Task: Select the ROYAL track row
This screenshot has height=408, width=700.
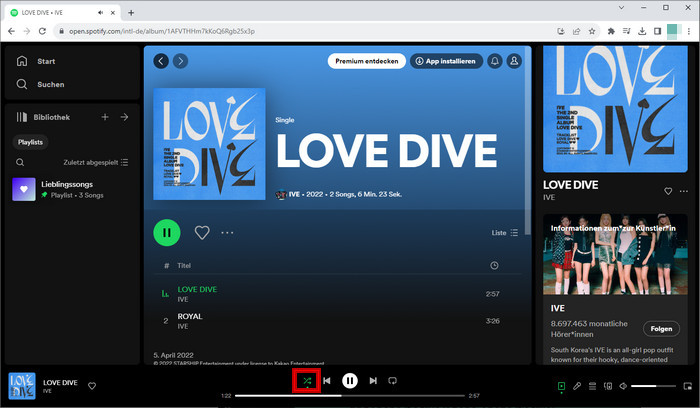Action: pos(338,321)
